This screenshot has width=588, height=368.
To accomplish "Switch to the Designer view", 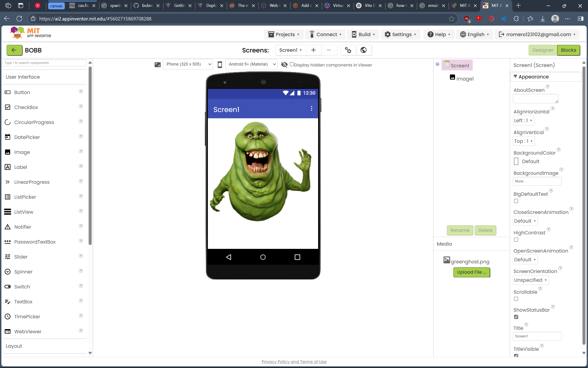I will (543, 50).
